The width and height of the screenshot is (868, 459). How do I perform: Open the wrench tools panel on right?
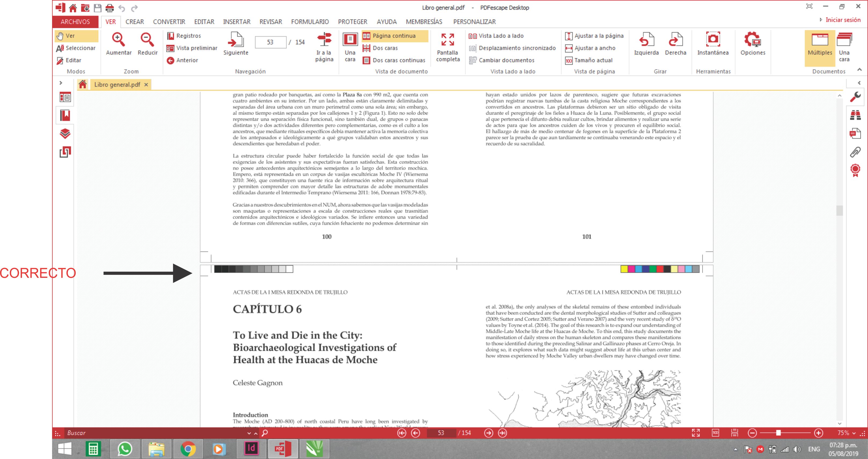pos(855,97)
